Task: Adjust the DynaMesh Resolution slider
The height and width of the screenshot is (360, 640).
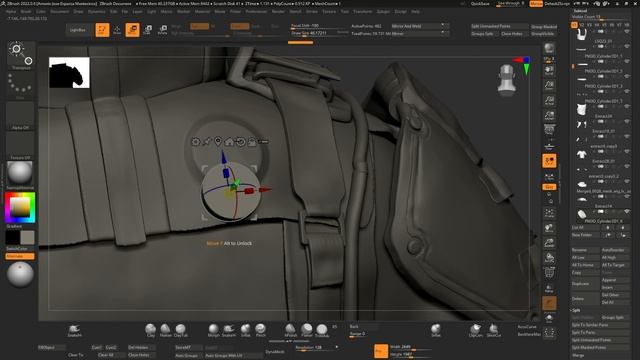Action: coord(317,347)
